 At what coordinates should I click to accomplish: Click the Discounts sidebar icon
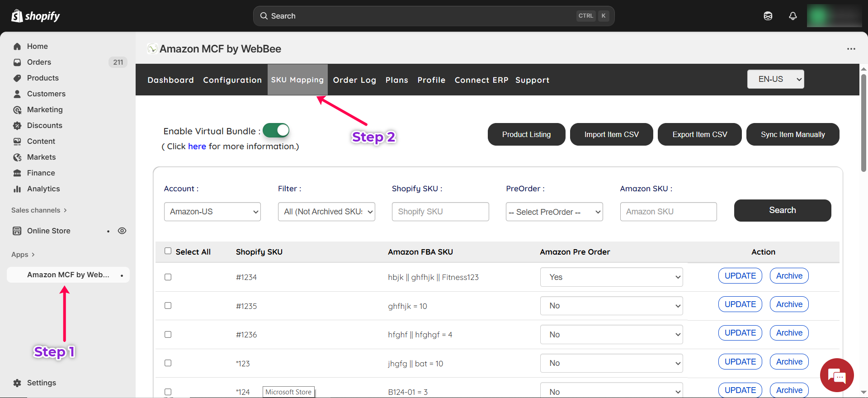pos(17,125)
